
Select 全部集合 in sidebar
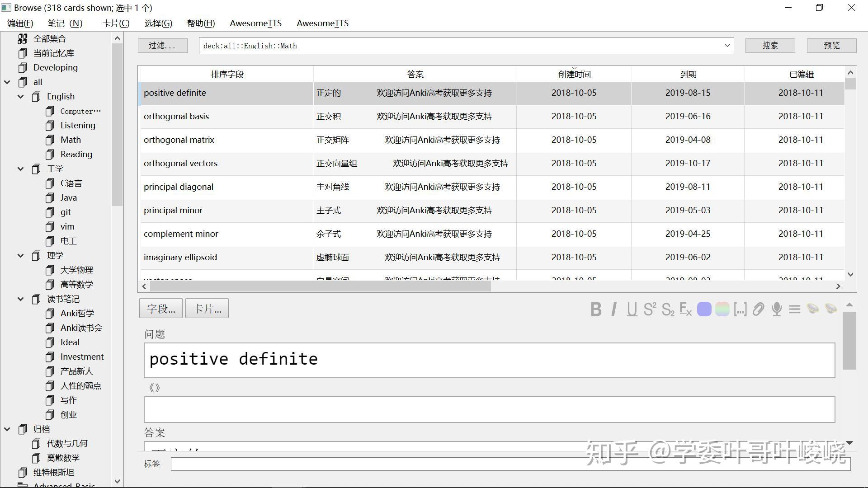(49, 39)
